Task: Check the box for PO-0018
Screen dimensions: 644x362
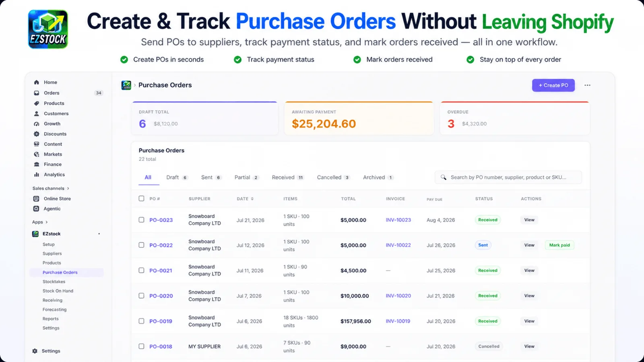Action: (x=141, y=346)
